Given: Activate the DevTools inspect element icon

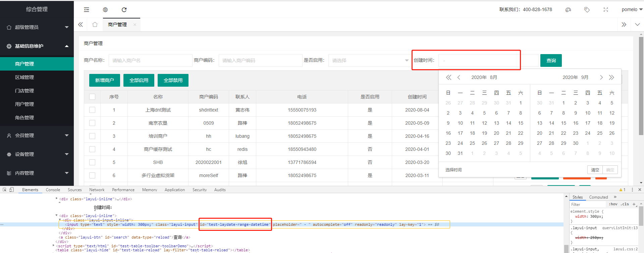Looking at the screenshot, I should point(5,190).
